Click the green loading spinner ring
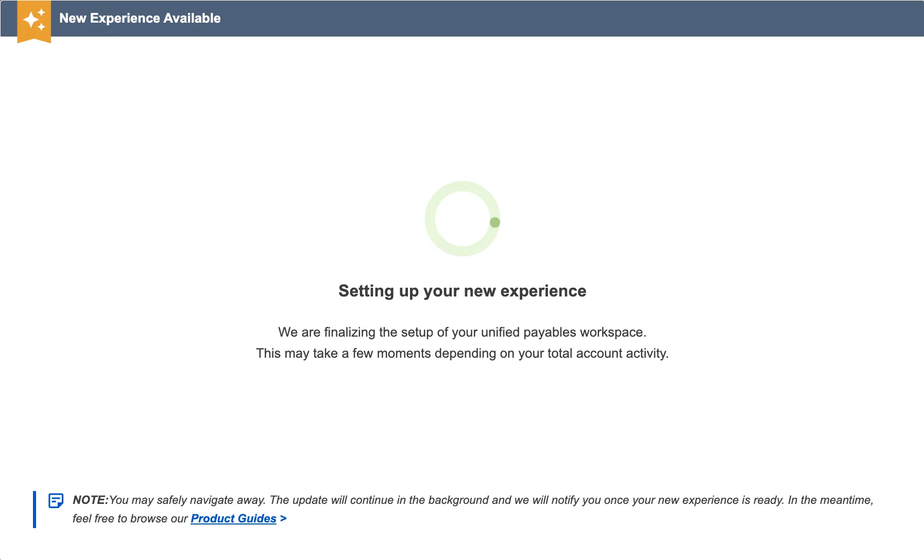The width and height of the screenshot is (924, 560). tap(463, 219)
